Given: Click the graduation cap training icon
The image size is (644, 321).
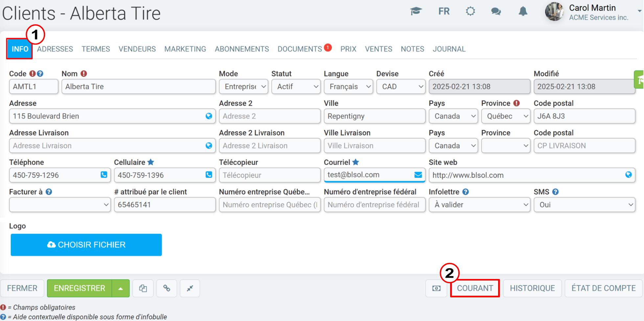Looking at the screenshot, I should coord(416,11).
